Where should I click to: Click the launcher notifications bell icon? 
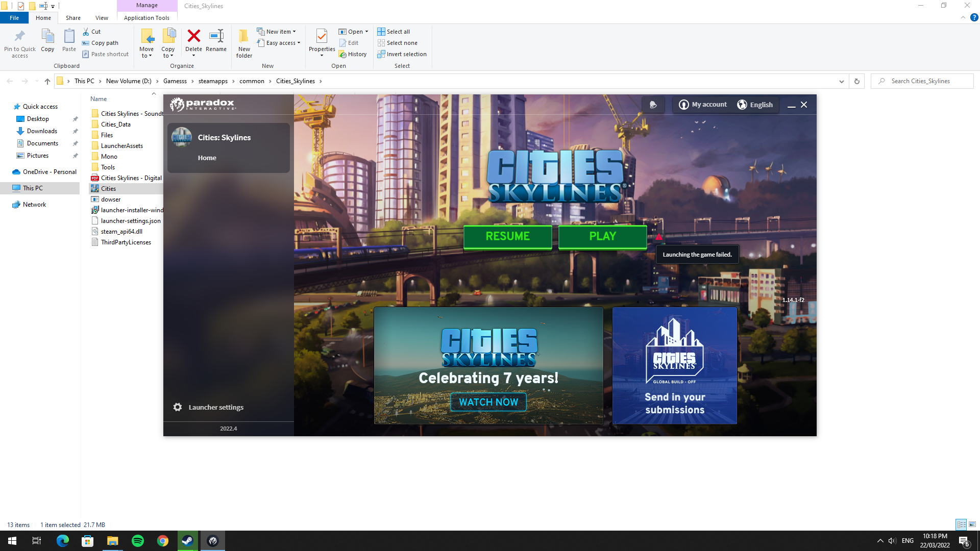[x=653, y=105]
